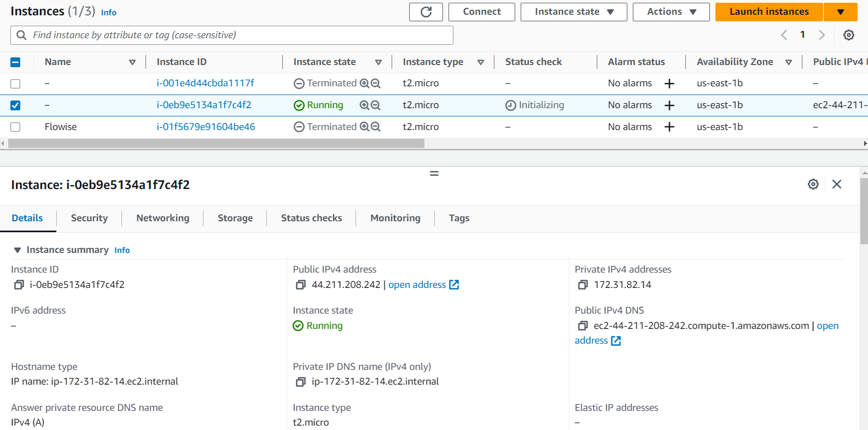Select checkbox for instance i-001e4d44cbda1117f
Image resolution: width=868 pixels, height=430 pixels.
coord(15,84)
